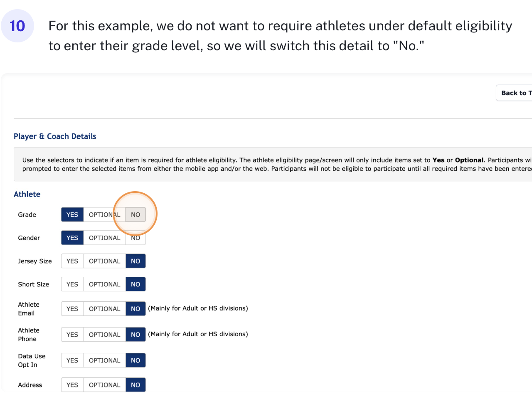This screenshot has height=399, width=532.
Task: Set Short Size to Yes
Action: [x=72, y=284]
